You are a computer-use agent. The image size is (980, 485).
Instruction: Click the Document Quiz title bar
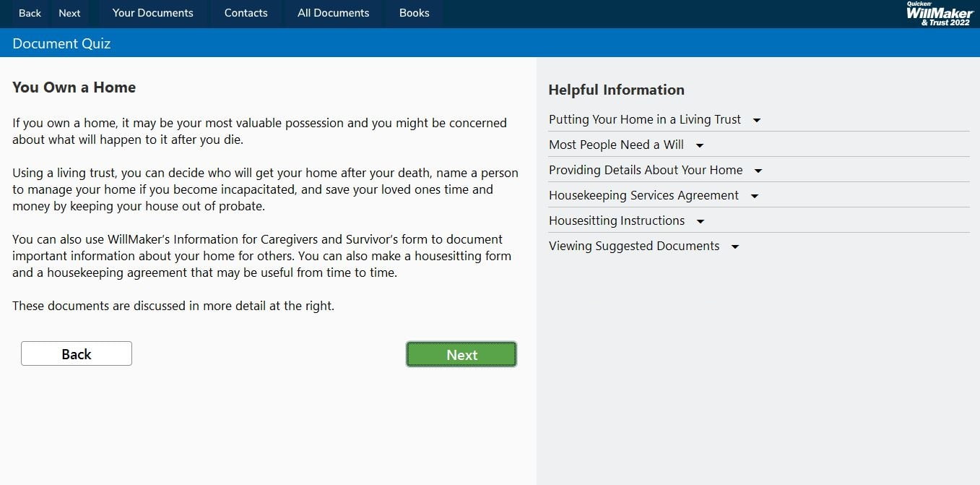click(x=61, y=43)
